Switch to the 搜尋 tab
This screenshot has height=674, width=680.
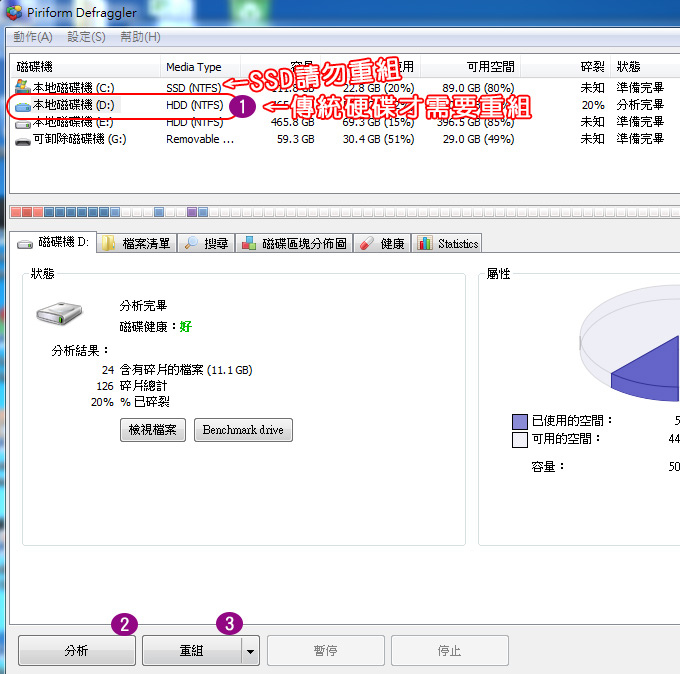coord(206,243)
